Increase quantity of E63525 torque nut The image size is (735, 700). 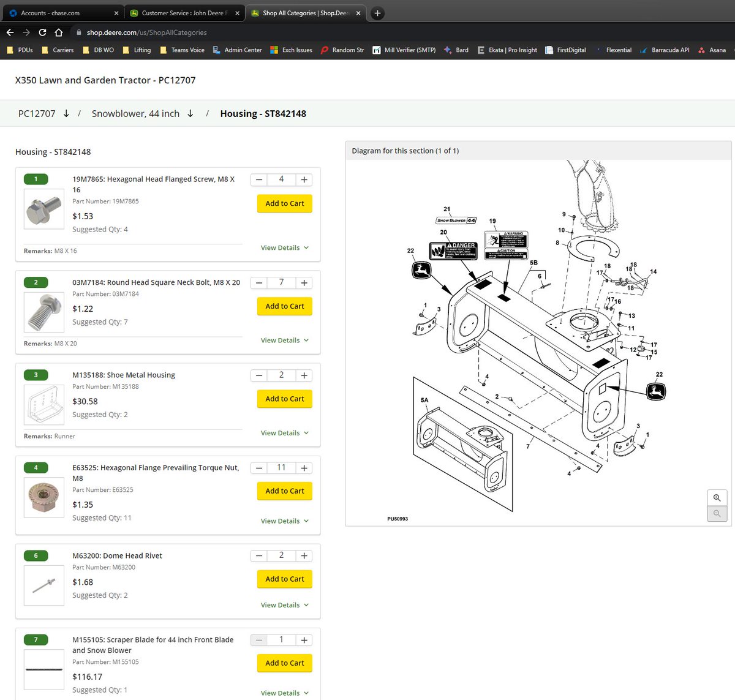click(304, 468)
